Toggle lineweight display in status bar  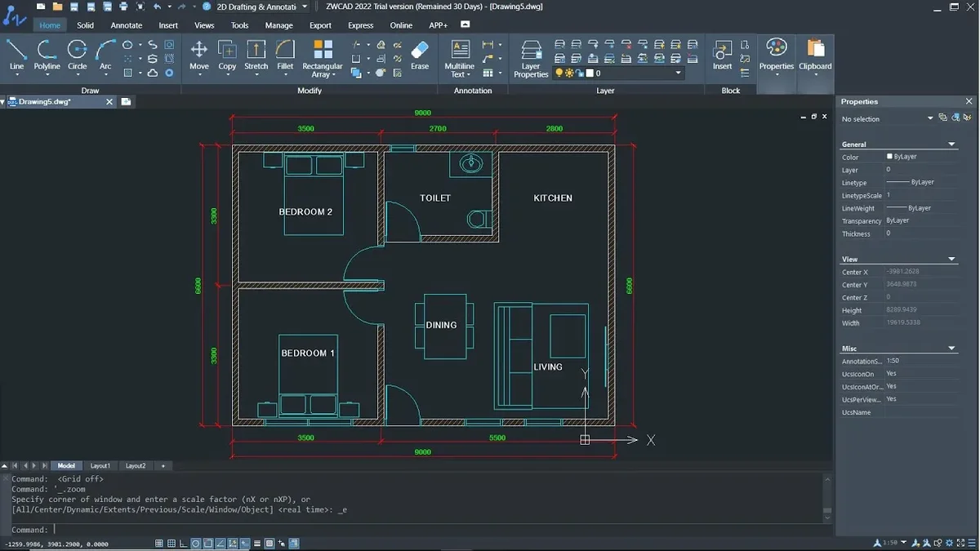(257, 544)
